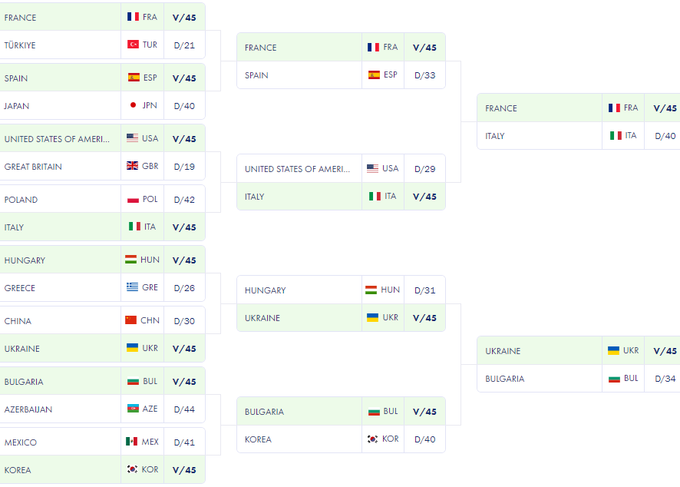The width and height of the screenshot is (680, 487).
Task: Select the D/31 score for Hungary
Action: (x=424, y=291)
